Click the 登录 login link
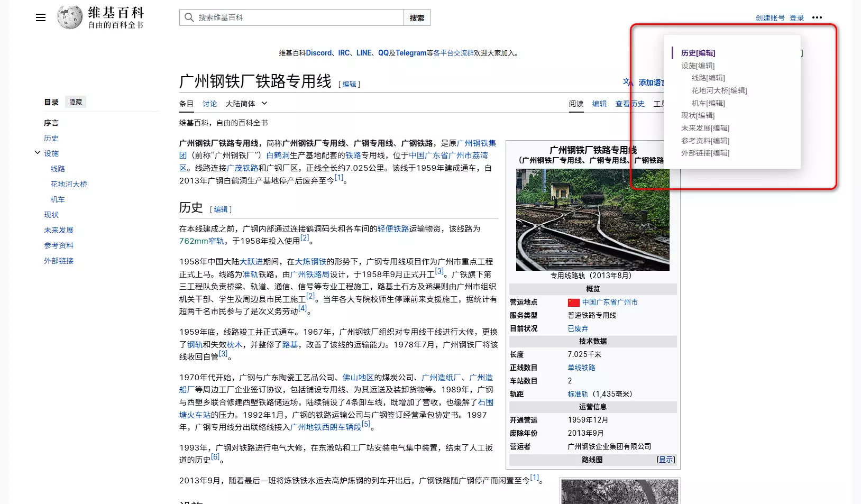Screen dimensions: 861x504 click(796, 18)
